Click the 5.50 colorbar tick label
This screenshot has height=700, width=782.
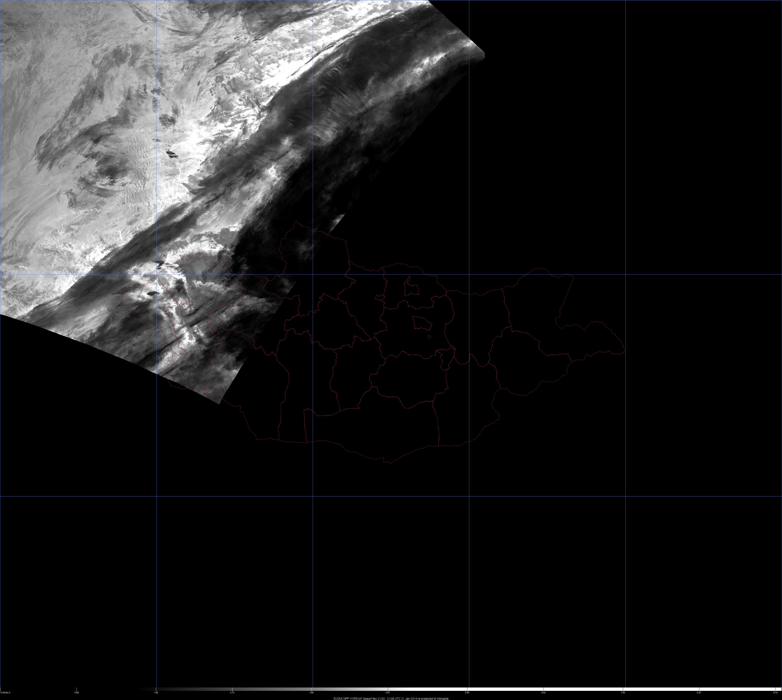(467, 693)
